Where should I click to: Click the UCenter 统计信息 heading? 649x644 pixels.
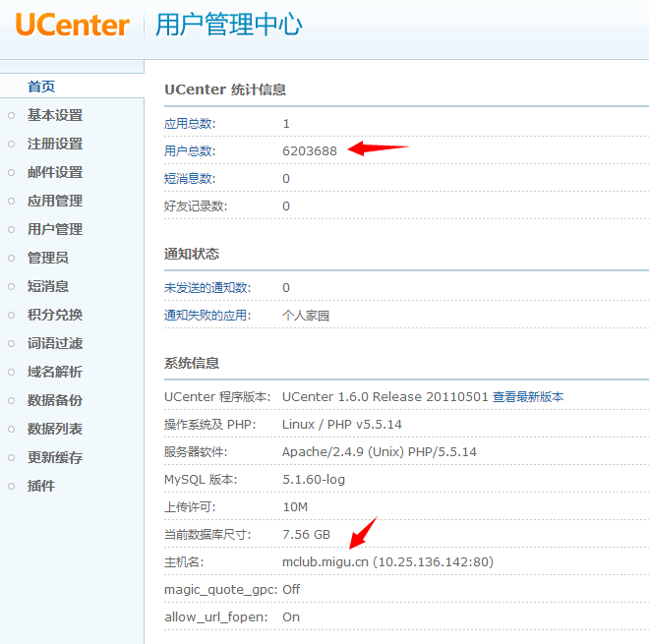(x=225, y=89)
